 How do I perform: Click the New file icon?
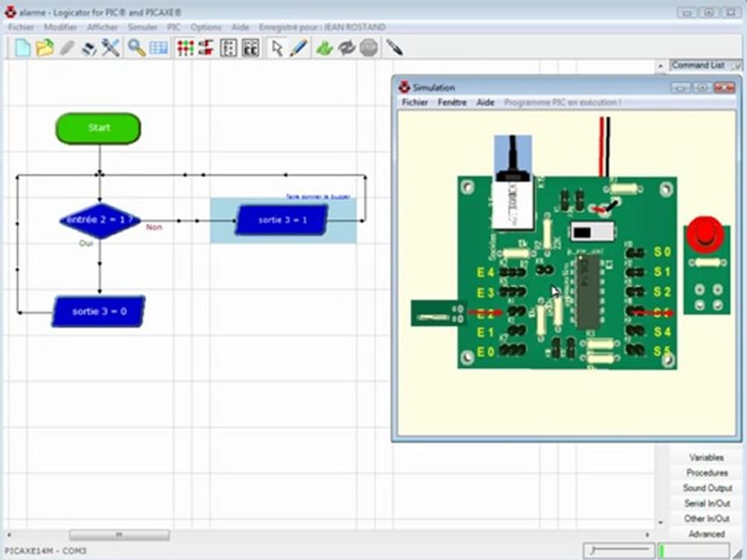point(23,47)
